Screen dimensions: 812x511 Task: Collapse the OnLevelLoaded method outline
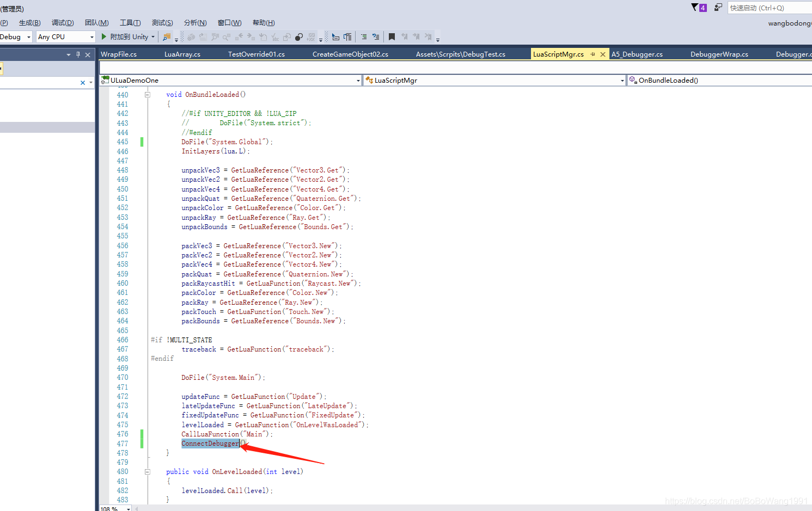pyautogui.click(x=147, y=472)
